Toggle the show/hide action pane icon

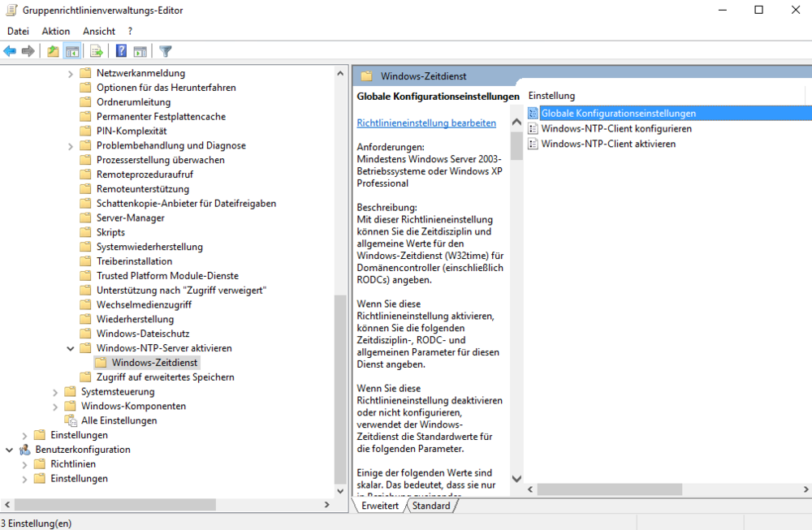(x=140, y=51)
